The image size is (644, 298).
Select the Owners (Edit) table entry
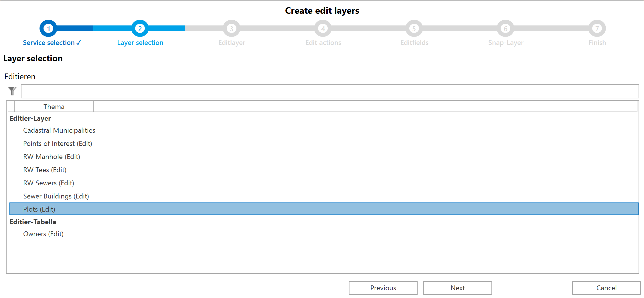tap(43, 234)
